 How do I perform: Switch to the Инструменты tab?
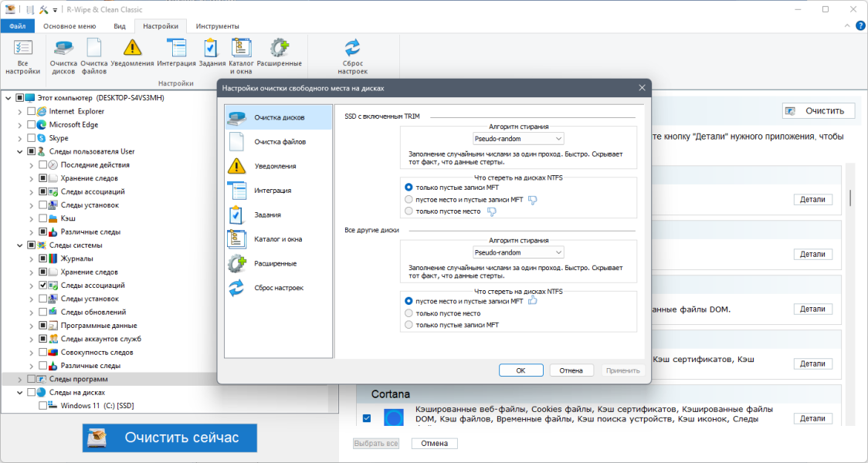point(218,26)
